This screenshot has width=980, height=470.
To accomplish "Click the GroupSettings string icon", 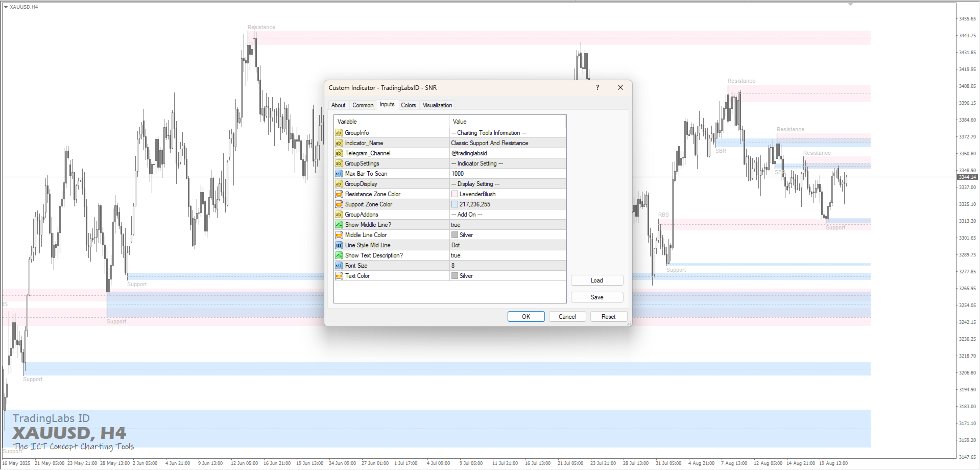I will click(x=339, y=163).
